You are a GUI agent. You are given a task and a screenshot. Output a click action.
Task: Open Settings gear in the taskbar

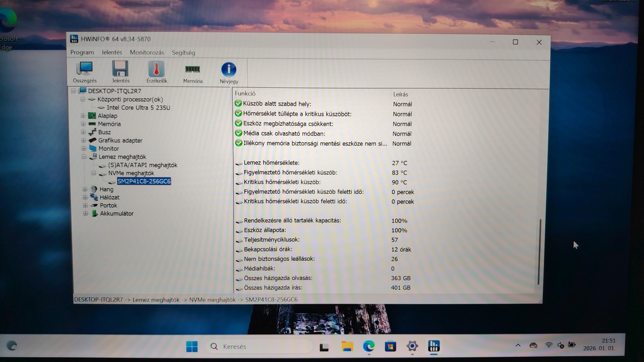click(x=412, y=346)
